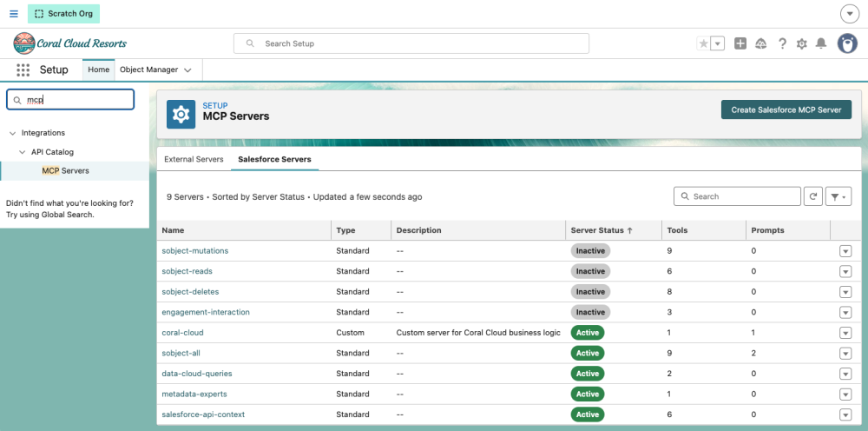Open the salesforce-api-context server link
This screenshot has height=431, width=868.
pos(203,415)
